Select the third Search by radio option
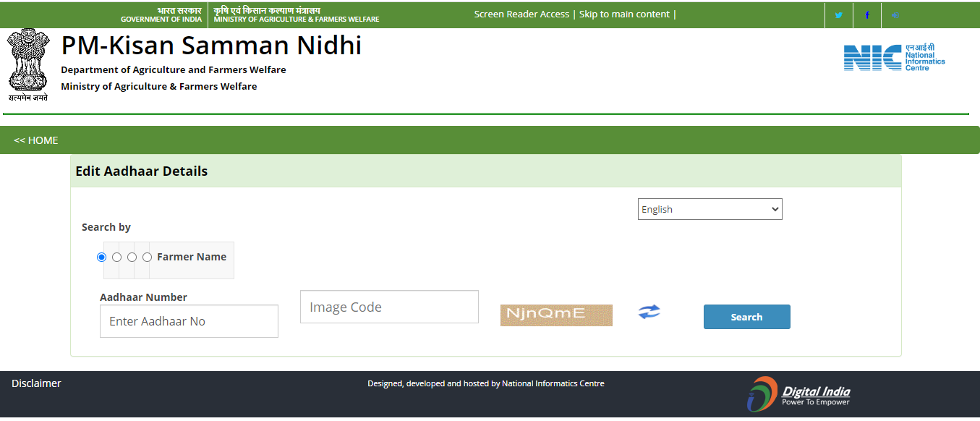 tap(132, 257)
